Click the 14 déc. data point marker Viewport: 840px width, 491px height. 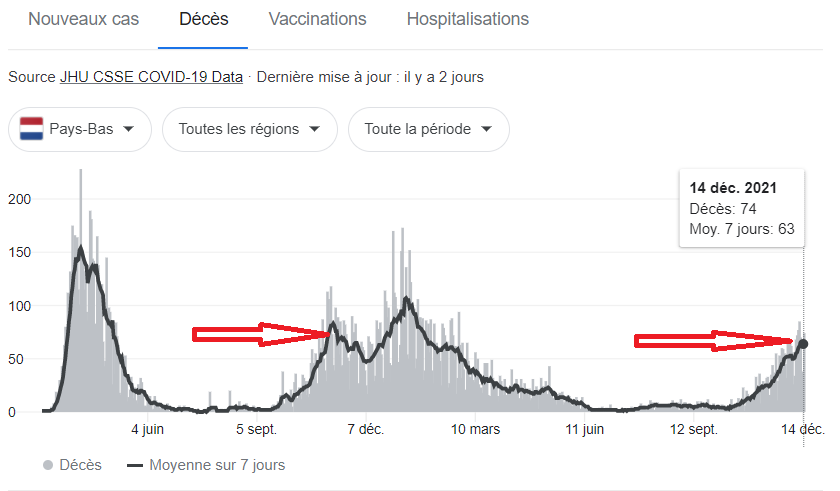803,344
